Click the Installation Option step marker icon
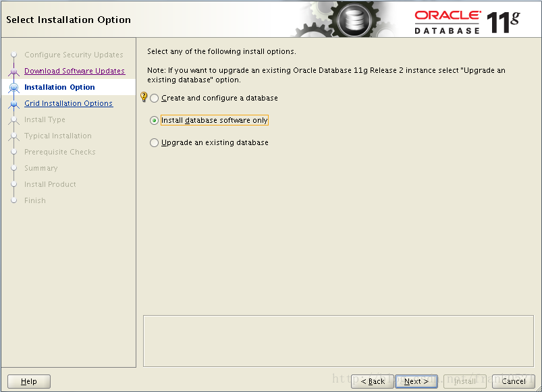This screenshot has width=542, height=392. click(x=13, y=88)
